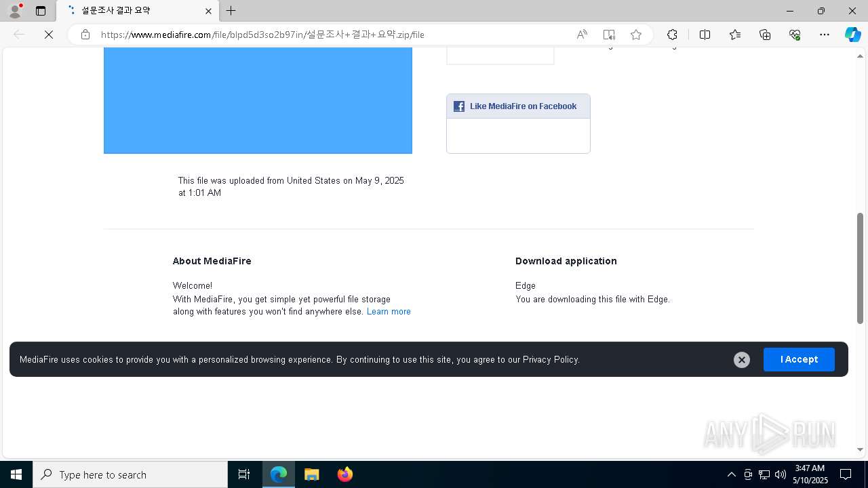Click scrollbar down arrow

click(861, 449)
